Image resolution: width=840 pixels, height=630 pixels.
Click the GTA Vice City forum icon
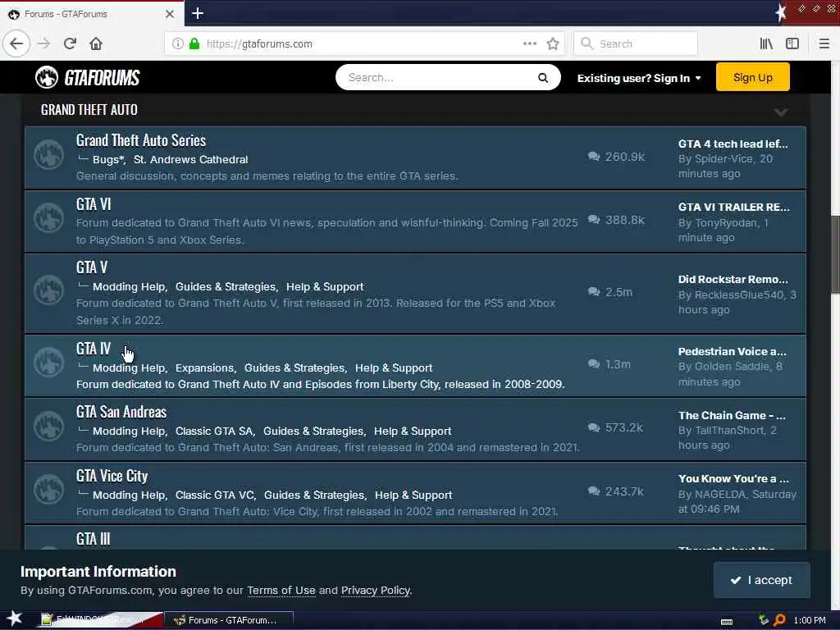pos(48,490)
